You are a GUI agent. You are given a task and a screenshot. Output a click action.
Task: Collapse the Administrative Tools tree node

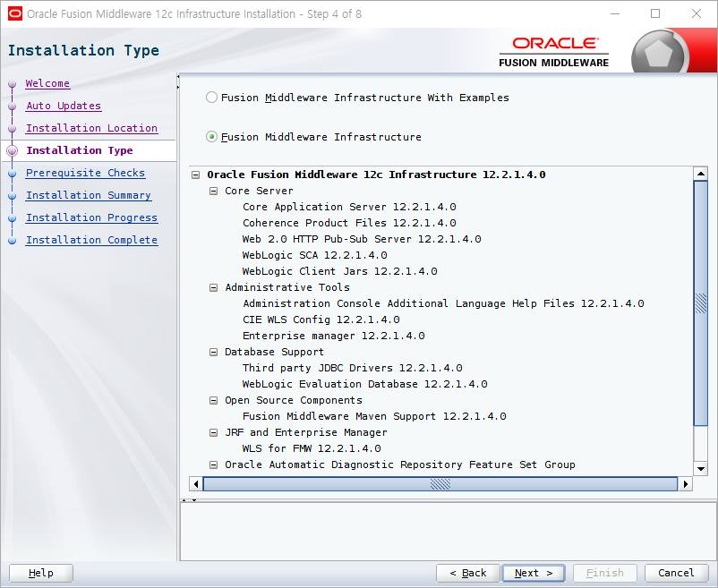[213, 287]
